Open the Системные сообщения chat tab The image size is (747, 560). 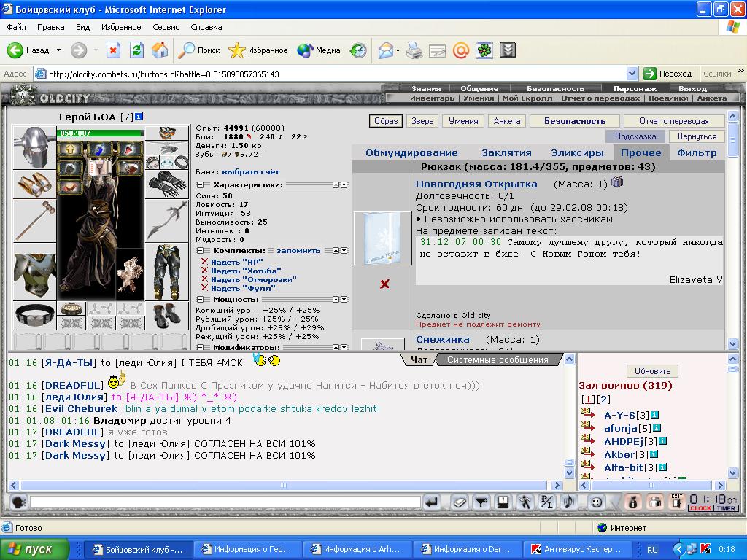498,360
